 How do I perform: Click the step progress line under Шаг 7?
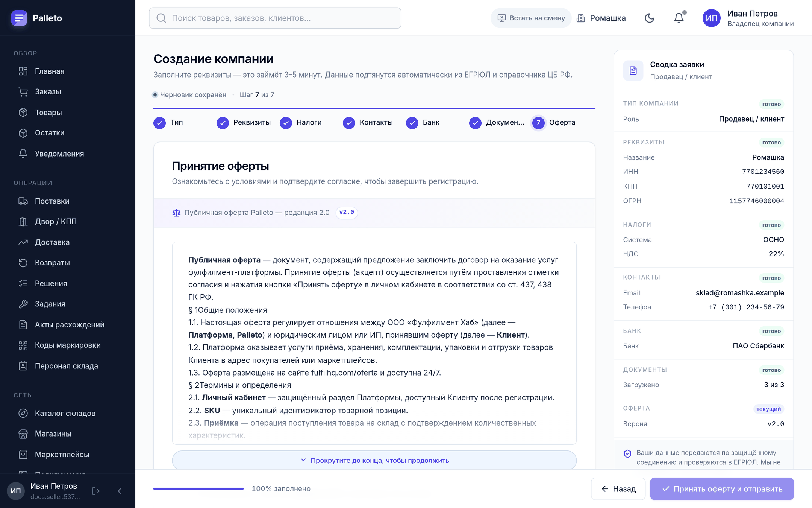(x=374, y=108)
